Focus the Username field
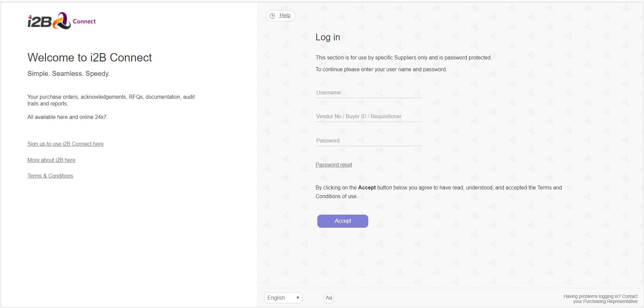The image size is (644, 308). [x=369, y=93]
